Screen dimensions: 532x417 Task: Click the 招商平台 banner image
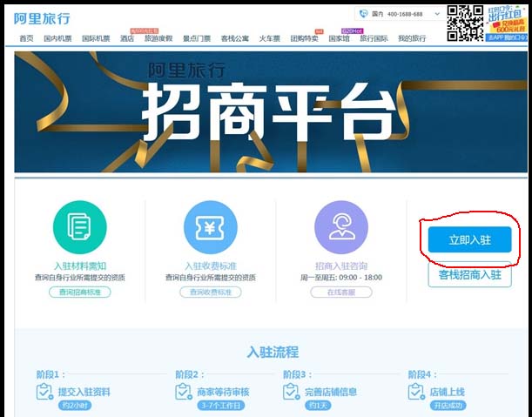(271, 112)
